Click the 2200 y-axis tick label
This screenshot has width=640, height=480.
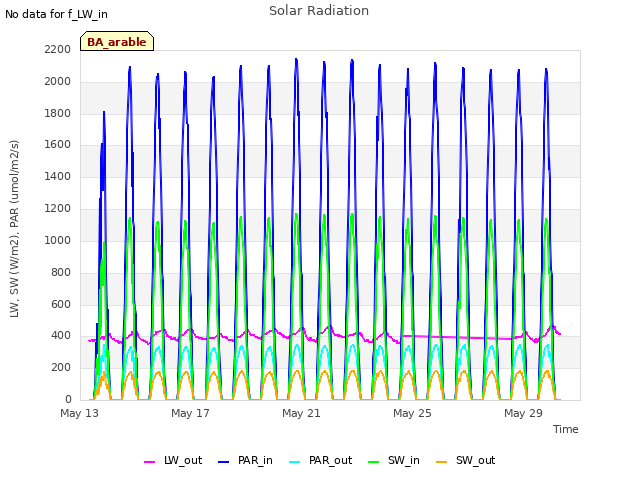point(58,49)
